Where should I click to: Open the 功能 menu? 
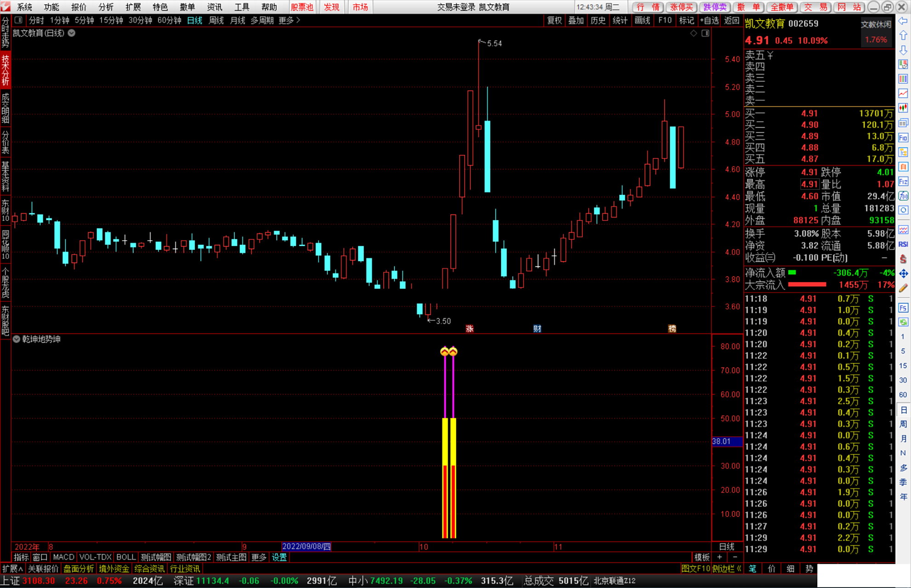pos(51,7)
